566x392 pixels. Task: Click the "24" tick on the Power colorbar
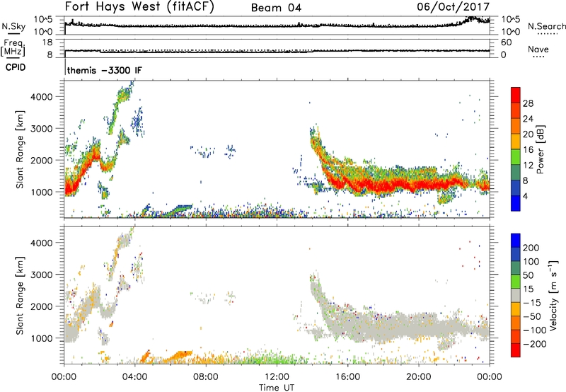pos(528,119)
